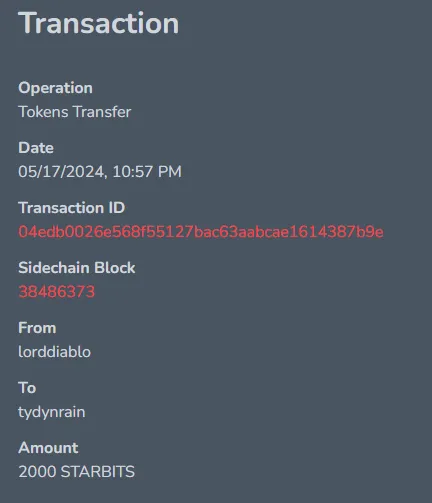Click the recipient name tydynrain
The width and height of the screenshot is (432, 503).
click(x=52, y=412)
